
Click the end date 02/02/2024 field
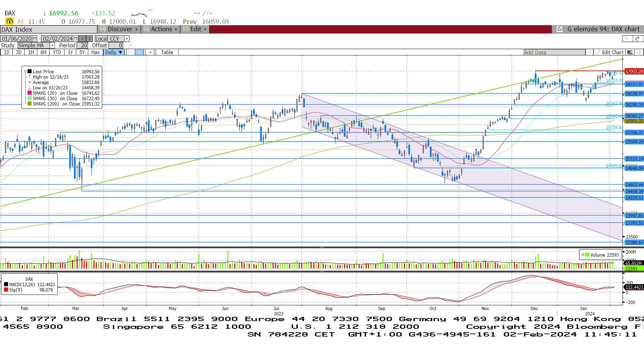coord(57,39)
